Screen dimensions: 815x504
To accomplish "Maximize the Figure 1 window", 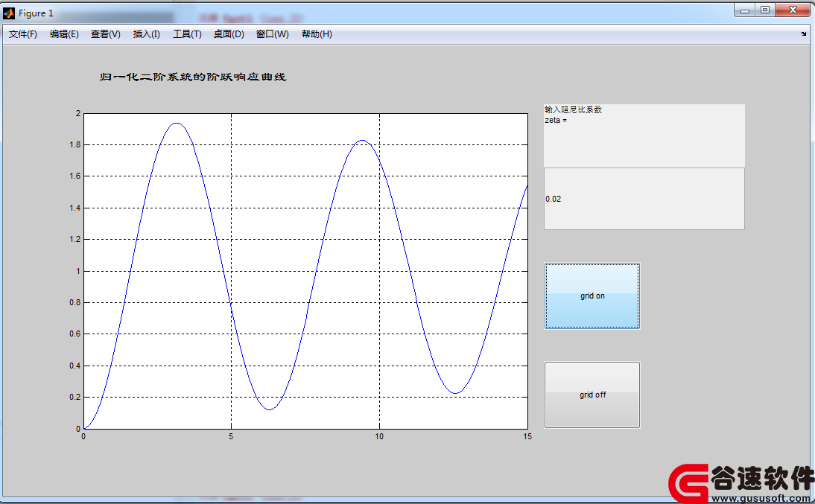I will coord(765,10).
